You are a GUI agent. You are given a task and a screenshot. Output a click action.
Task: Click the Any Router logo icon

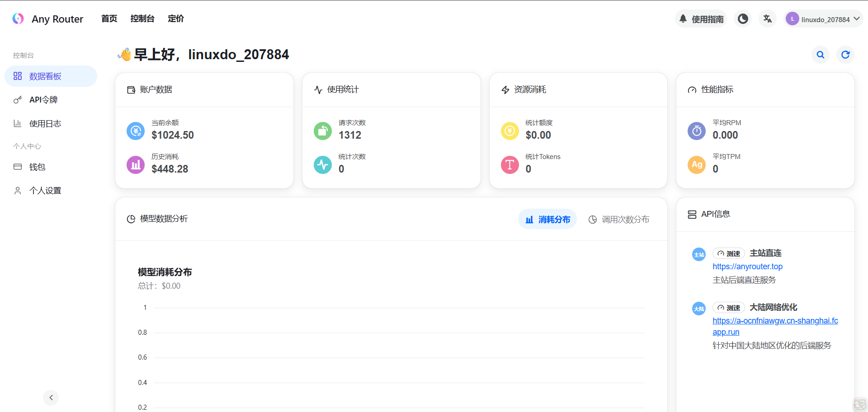pos(18,19)
